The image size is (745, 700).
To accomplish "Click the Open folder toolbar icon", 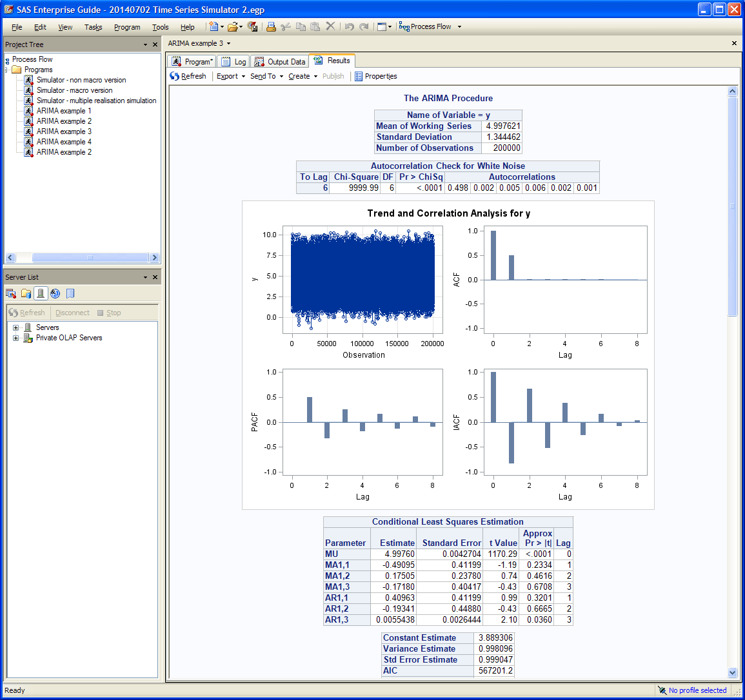I will 232,26.
